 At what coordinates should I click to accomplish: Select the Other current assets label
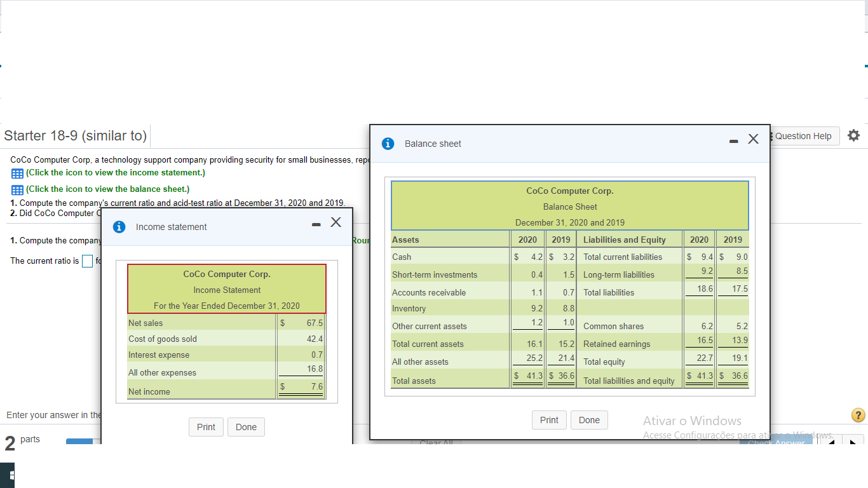pos(430,326)
